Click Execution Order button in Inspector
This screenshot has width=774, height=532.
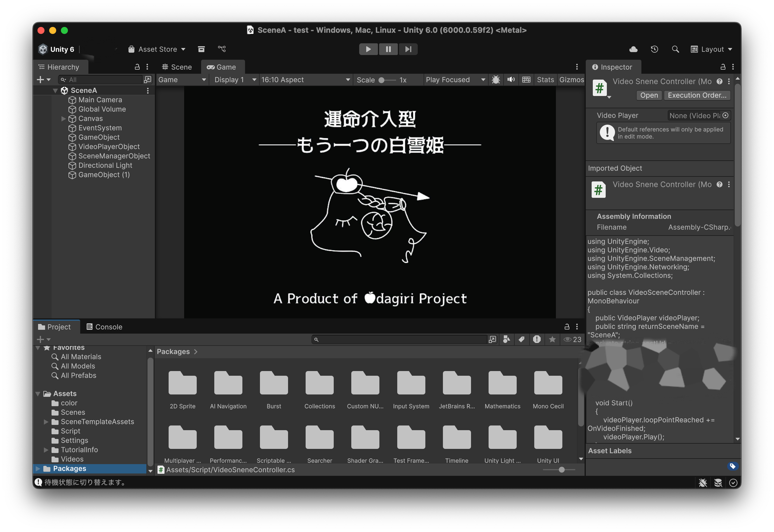click(697, 95)
